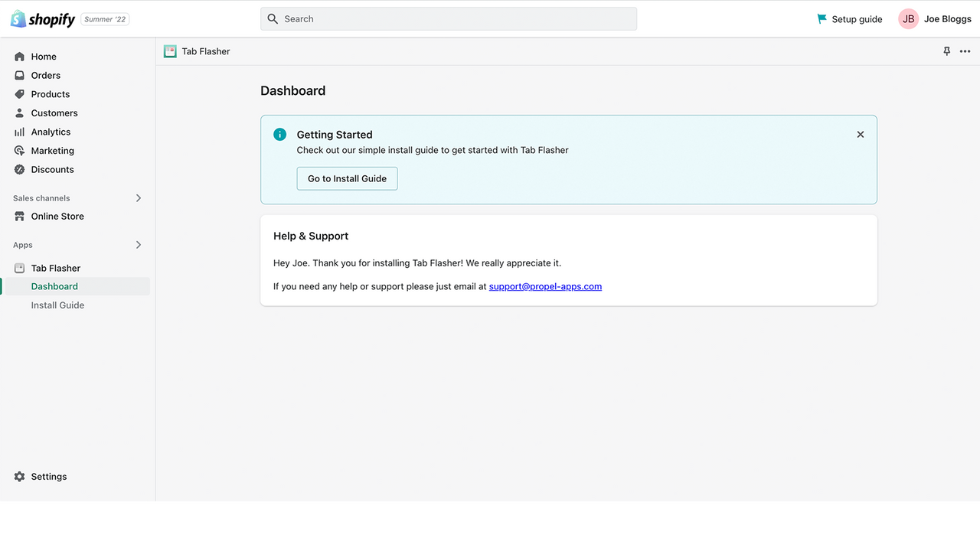Click the Analytics bar chart icon
980x551 pixels.
(x=18, y=131)
